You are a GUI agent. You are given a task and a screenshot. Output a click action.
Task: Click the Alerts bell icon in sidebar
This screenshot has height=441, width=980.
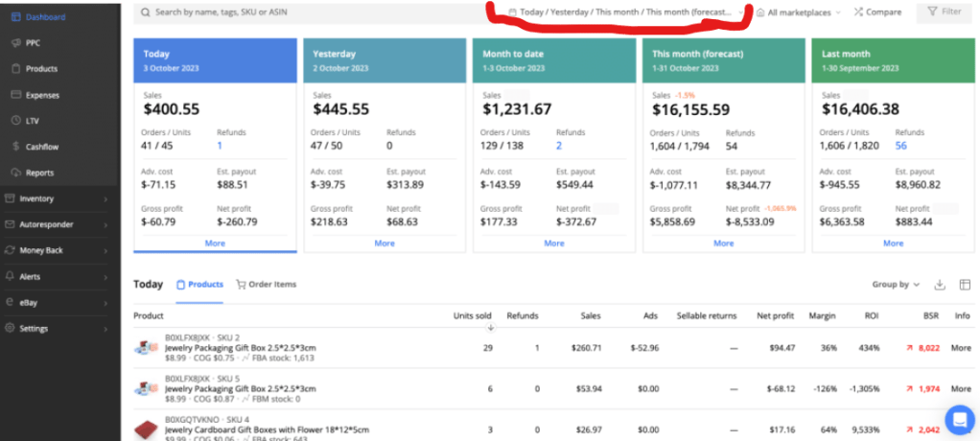10,276
